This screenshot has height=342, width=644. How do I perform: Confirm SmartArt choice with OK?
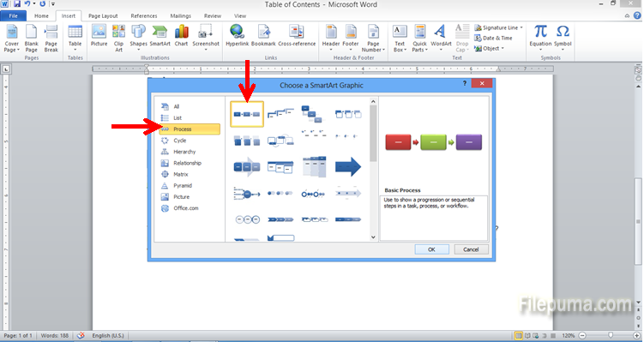click(x=431, y=249)
